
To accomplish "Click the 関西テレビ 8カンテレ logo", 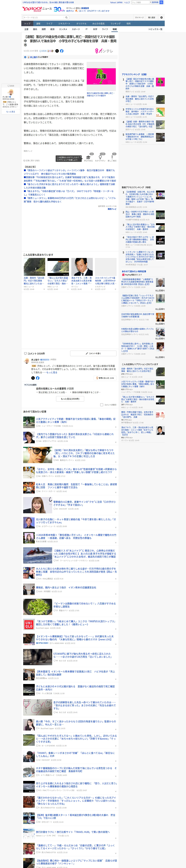I will click(104, 51).
